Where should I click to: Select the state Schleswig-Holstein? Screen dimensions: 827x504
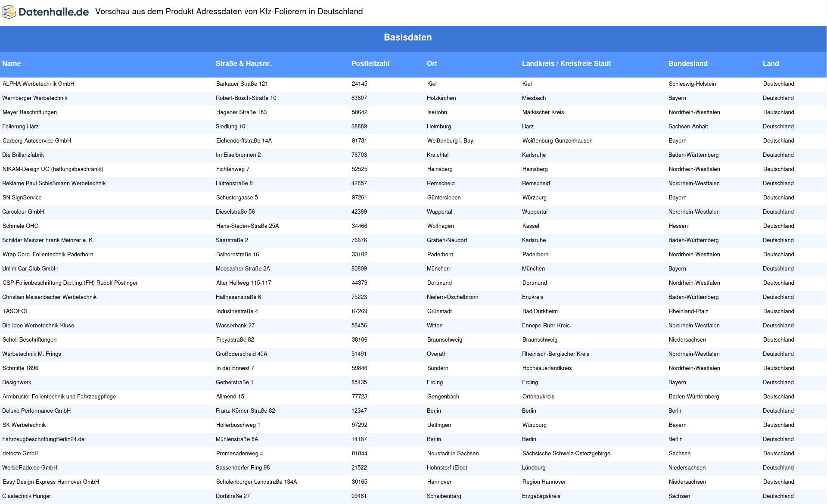click(x=693, y=84)
